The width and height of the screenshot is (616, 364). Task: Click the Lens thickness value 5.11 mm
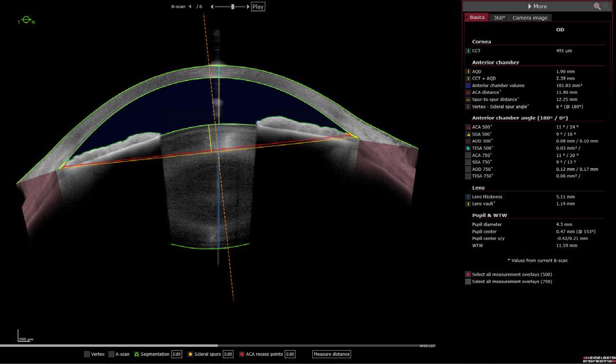pyautogui.click(x=566, y=197)
